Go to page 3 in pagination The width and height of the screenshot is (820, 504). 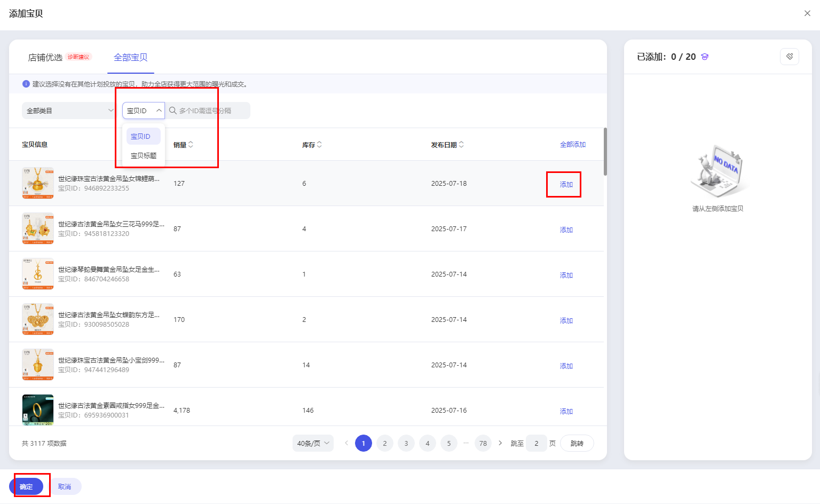pos(406,443)
